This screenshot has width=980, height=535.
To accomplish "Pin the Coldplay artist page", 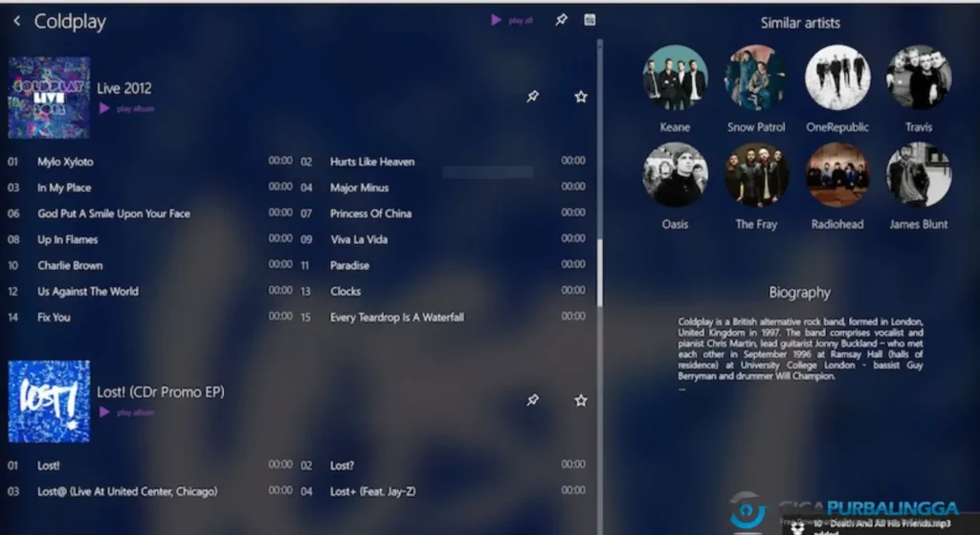I will coord(561,20).
